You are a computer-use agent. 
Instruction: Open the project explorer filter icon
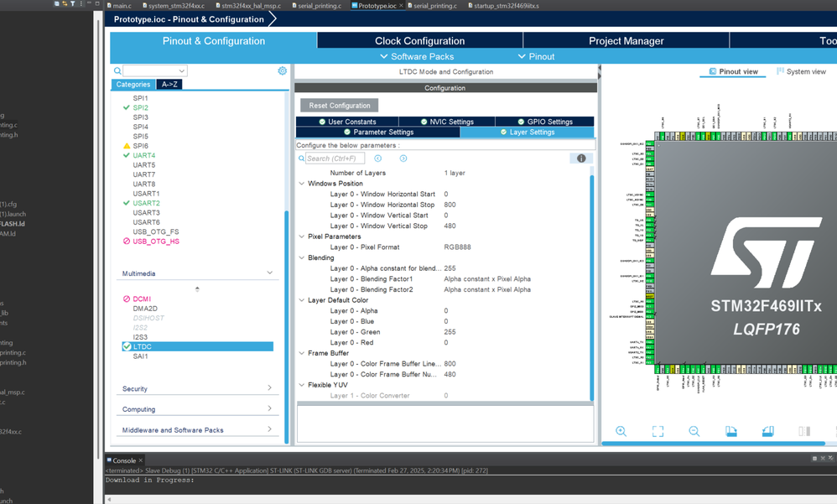click(73, 3)
